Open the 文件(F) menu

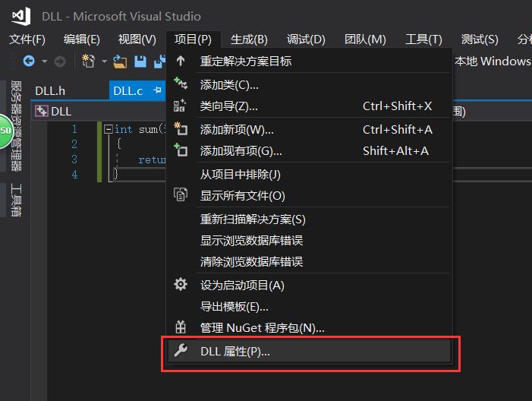(x=27, y=39)
